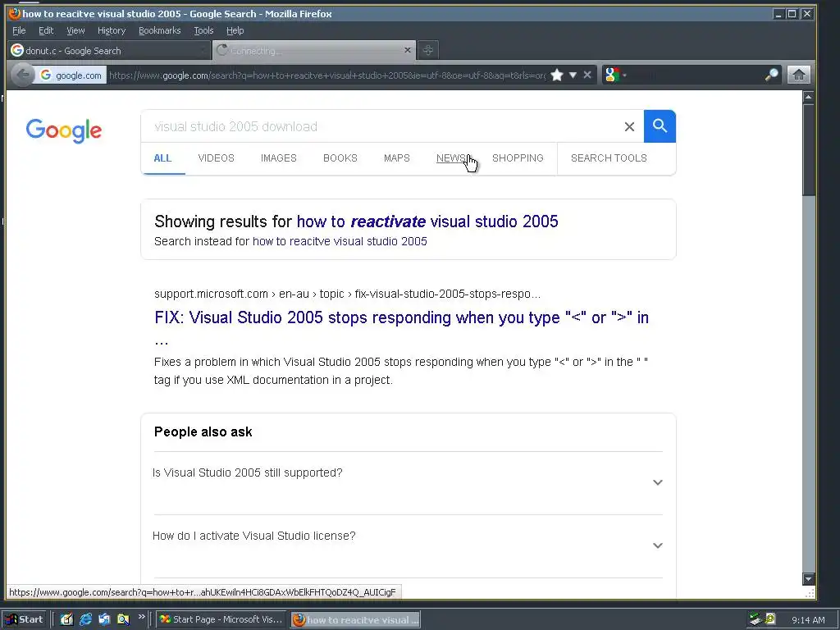Open the Help menu

pos(235,30)
